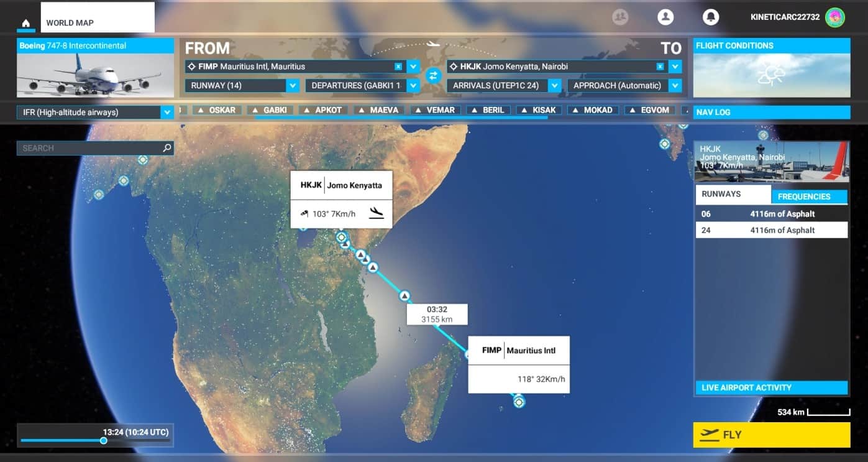Open the notifications bell icon

point(710,17)
